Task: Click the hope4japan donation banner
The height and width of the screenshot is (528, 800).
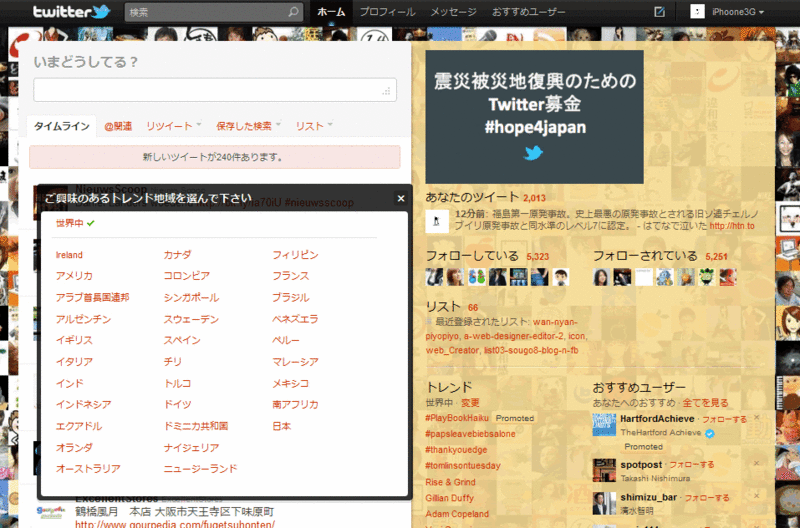Action: 534,117
